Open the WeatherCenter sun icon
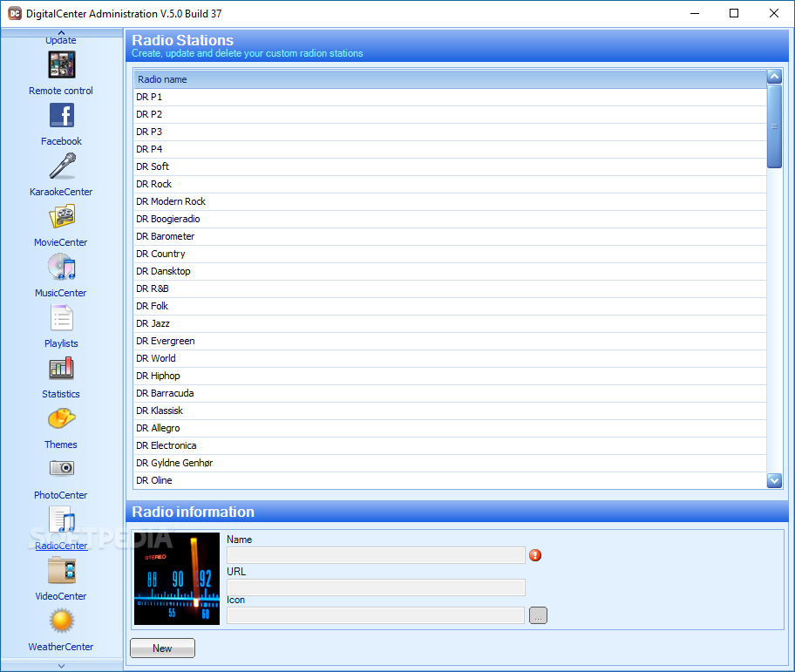This screenshot has width=795, height=672. click(x=62, y=621)
